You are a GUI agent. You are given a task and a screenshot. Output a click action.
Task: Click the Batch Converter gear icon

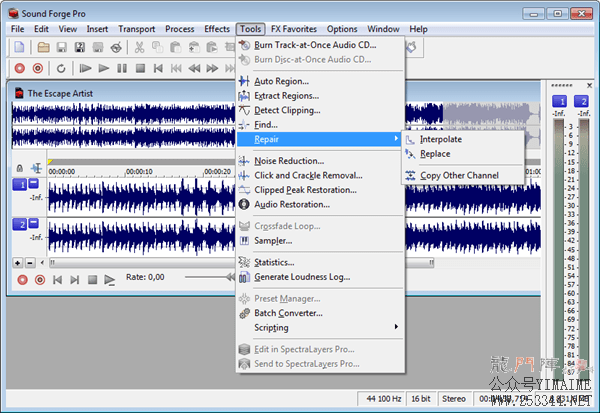(x=244, y=313)
